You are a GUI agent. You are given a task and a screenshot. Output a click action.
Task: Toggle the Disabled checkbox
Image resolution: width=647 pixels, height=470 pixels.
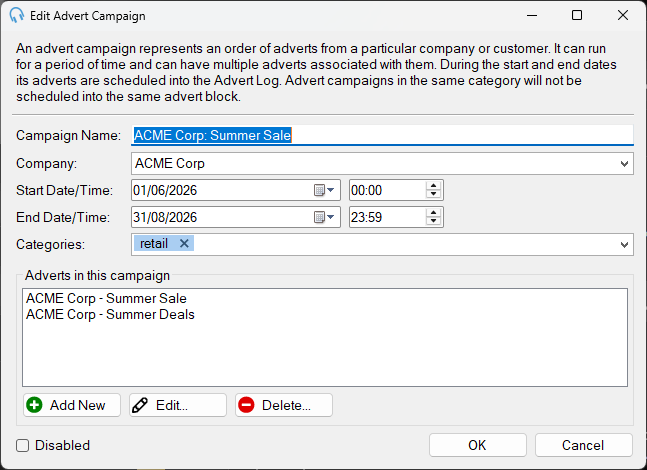pos(22,445)
